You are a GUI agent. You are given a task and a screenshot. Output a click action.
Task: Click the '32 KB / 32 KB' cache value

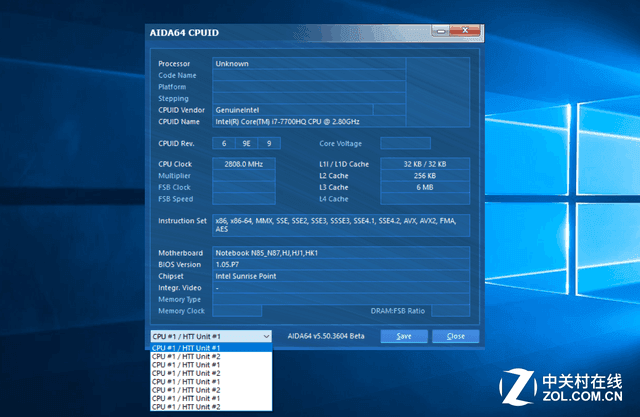tap(425, 164)
